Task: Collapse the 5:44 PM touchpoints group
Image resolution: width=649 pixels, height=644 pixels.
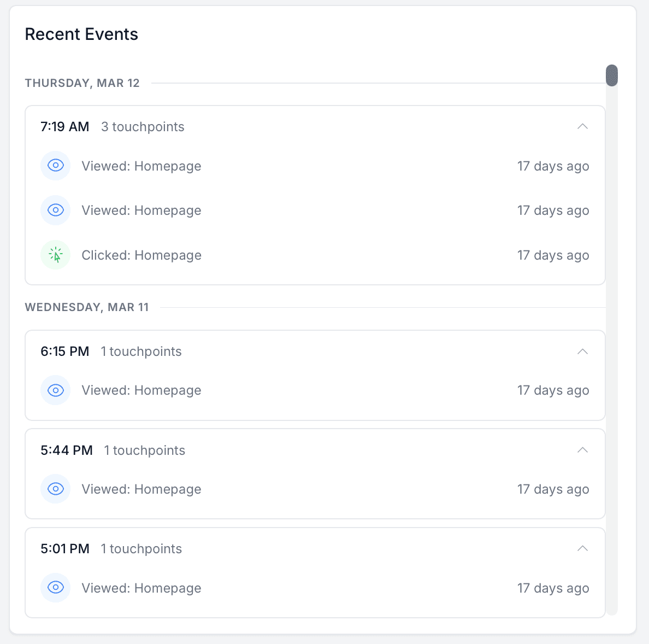Action: pos(582,450)
